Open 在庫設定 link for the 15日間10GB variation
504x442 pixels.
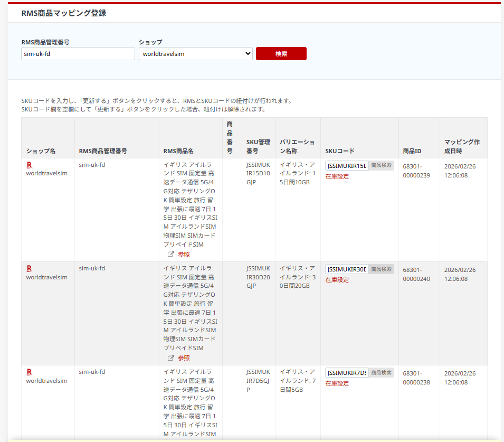[x=337, y=176]
